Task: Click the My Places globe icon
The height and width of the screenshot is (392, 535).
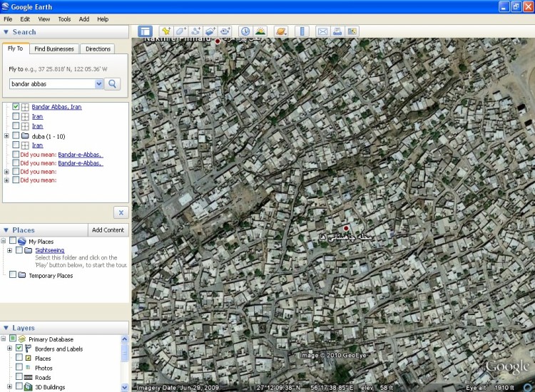Action: [22, 241]
